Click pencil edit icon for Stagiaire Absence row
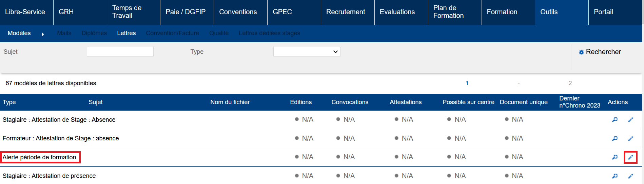This screenshot has height=184, width=644. [x=630, y=120]
